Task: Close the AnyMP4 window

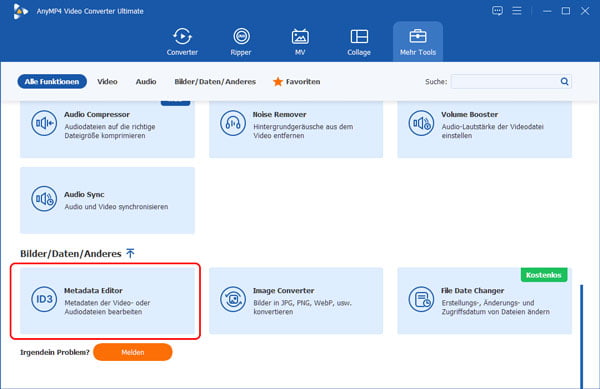Action: pyautogui.click(x=585, y=11)
